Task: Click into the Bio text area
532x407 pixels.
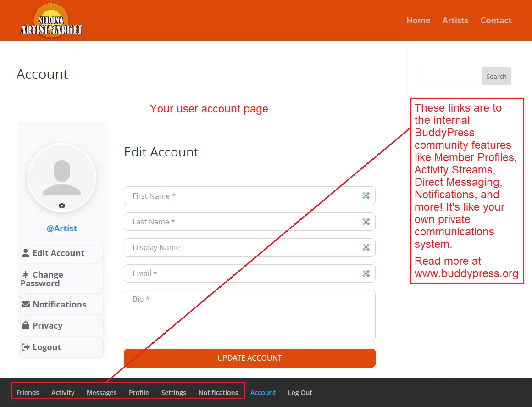Action: 249,316
